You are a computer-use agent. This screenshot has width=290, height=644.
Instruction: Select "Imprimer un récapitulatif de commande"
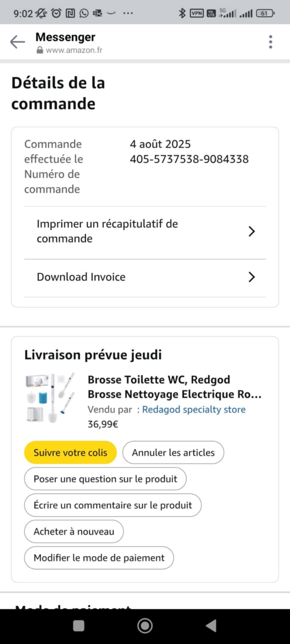(107, 231)
